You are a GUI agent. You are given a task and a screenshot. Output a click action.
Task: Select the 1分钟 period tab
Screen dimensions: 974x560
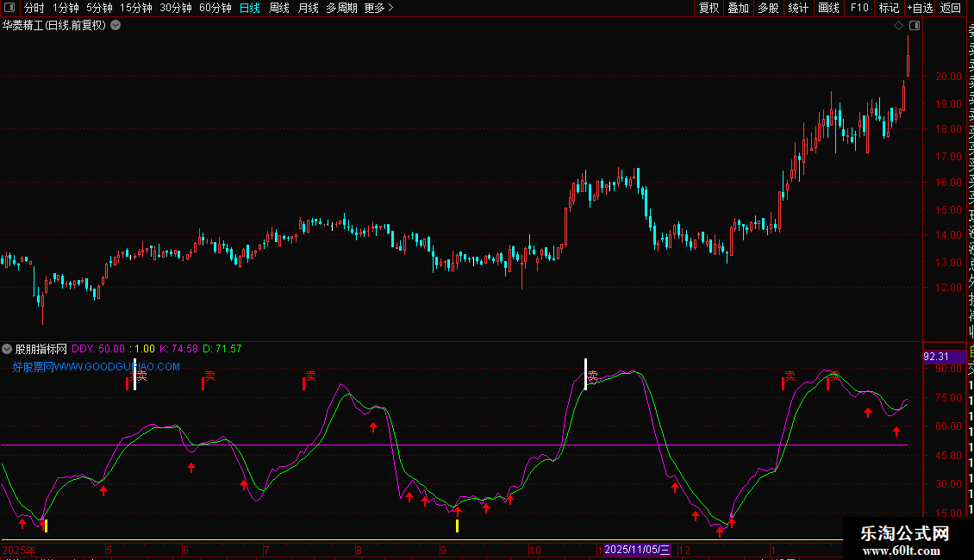point(66,8)
